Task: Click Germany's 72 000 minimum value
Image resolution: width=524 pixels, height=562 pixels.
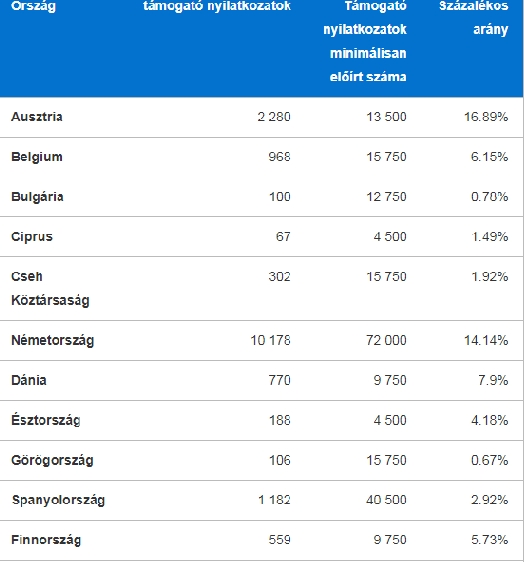Action: 386,340
